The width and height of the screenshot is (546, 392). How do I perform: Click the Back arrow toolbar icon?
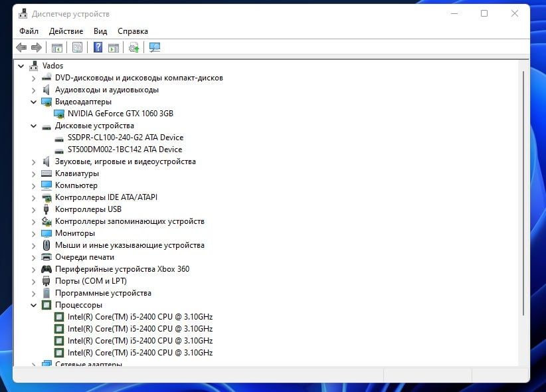[x=21, y=47]
